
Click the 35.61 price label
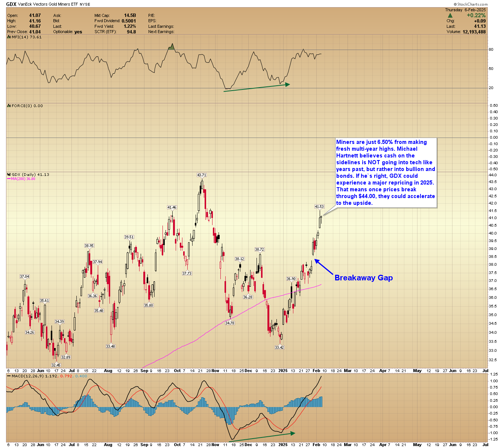[44, 300]
